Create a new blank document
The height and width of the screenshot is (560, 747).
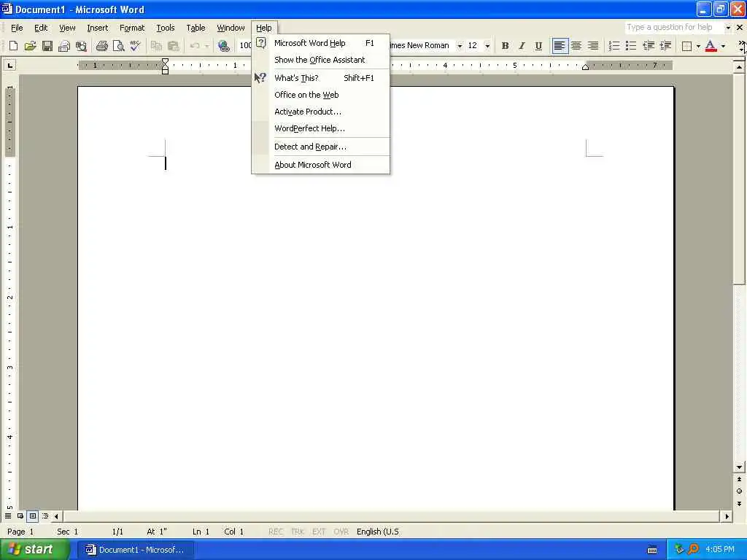tap(13, 46)
